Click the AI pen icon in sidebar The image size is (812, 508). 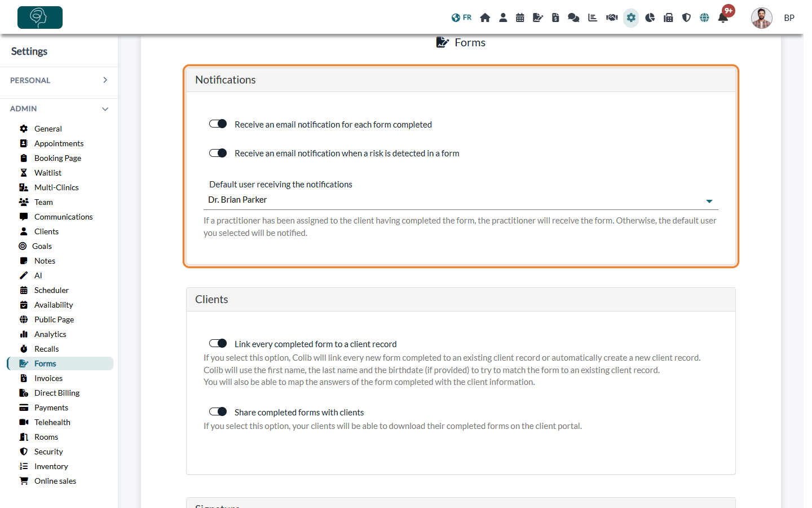pos(24,275)
